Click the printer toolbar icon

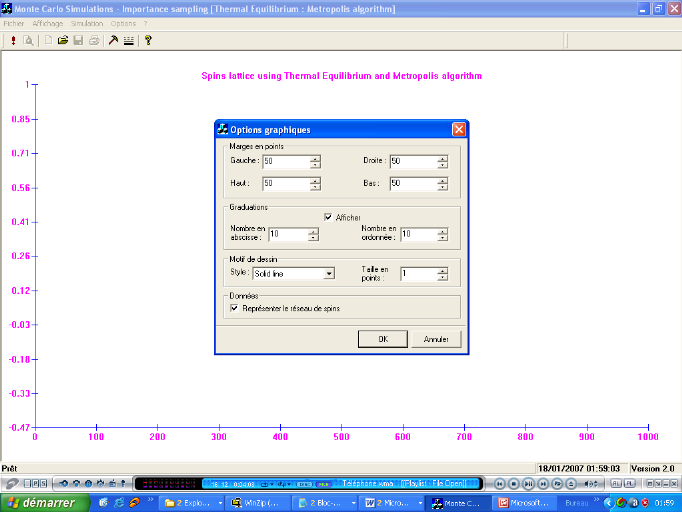click(93, 41)
